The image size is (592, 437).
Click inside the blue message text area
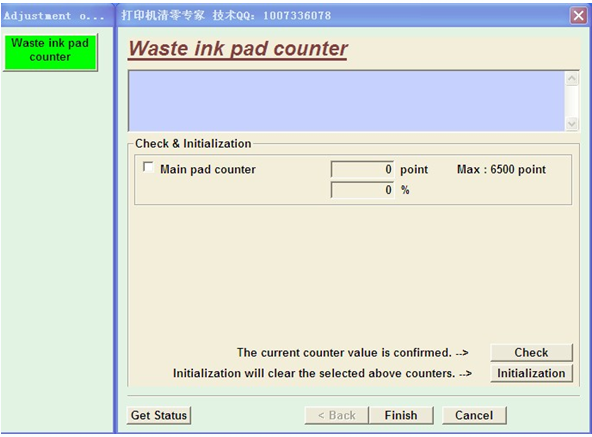click(347, 101)
